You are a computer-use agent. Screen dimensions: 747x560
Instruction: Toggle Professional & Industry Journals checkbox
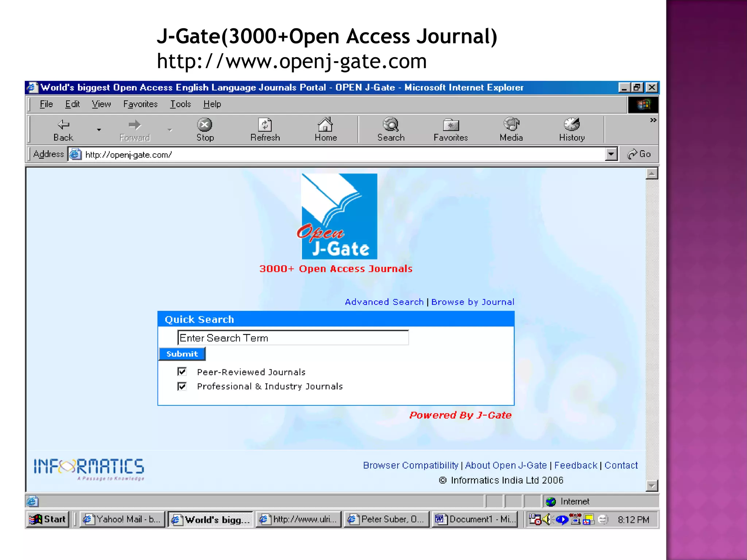[x=182, y=386]
